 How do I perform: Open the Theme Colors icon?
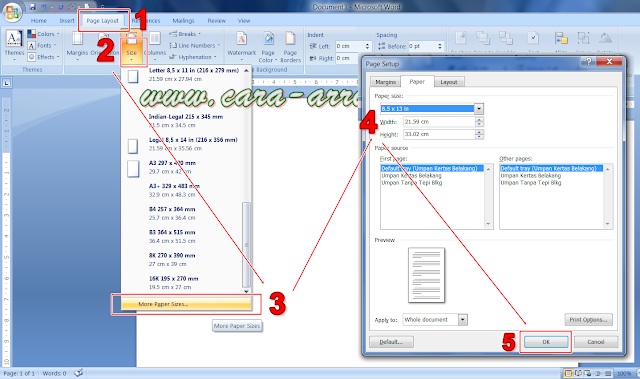(31, 34)
